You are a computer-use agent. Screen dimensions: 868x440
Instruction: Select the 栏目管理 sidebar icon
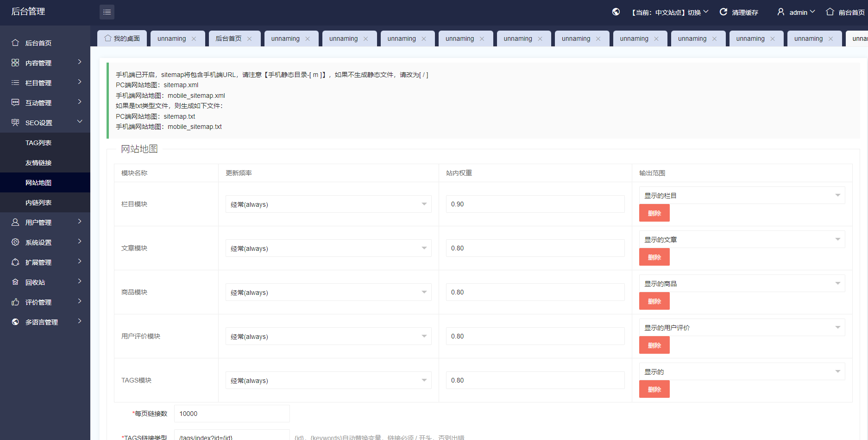point(15,83)
